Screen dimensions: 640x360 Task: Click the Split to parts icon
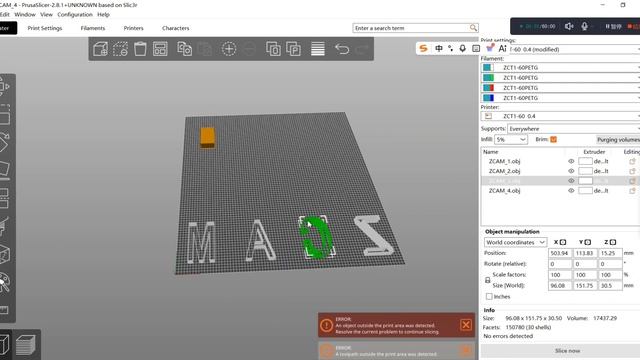pyautogui.click(x=293, y=49)
